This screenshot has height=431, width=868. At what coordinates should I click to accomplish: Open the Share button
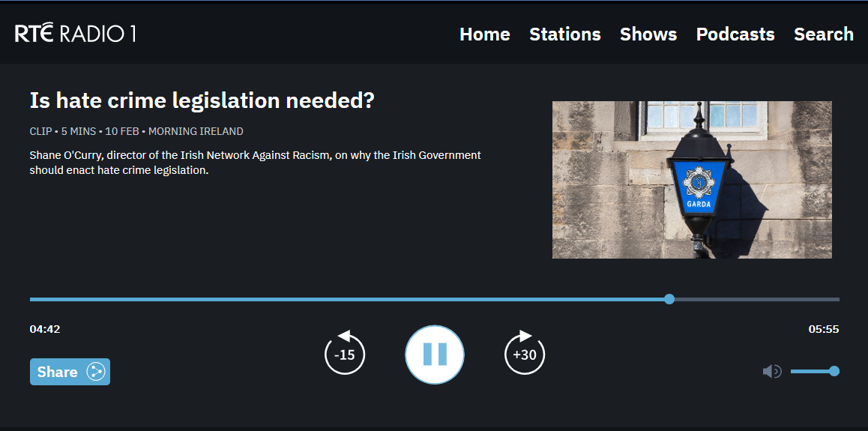pos(70,372)
